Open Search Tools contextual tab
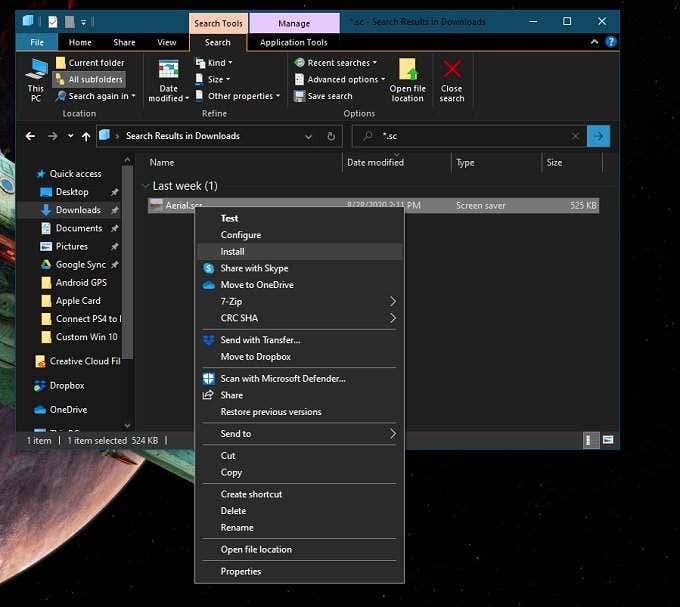Screen dimensions: 680x607 (218, 23)
